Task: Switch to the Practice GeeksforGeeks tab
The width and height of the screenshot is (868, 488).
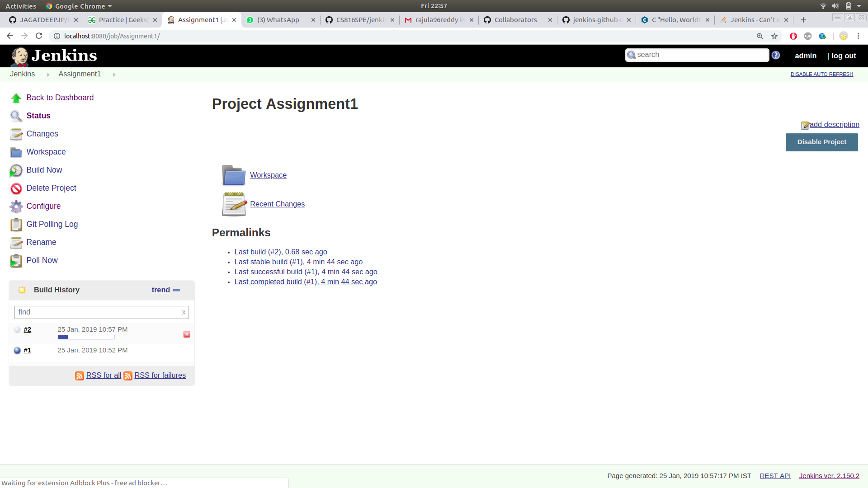Action: (x=123, y=20)
